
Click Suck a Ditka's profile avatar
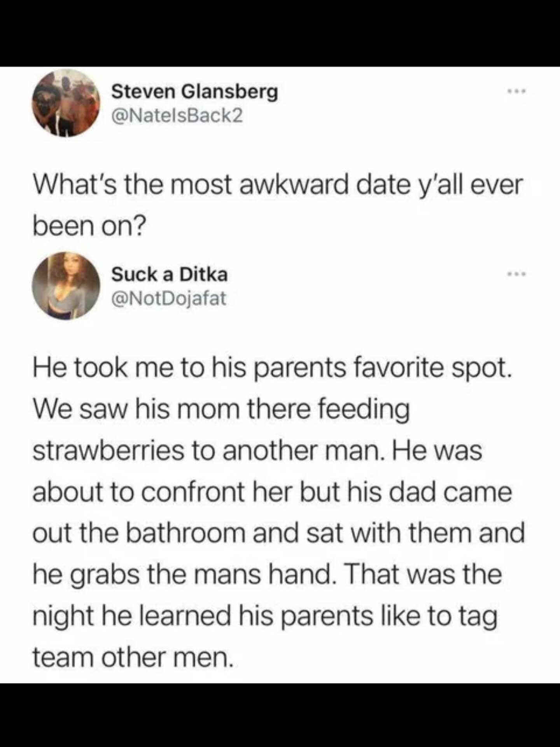65,286
